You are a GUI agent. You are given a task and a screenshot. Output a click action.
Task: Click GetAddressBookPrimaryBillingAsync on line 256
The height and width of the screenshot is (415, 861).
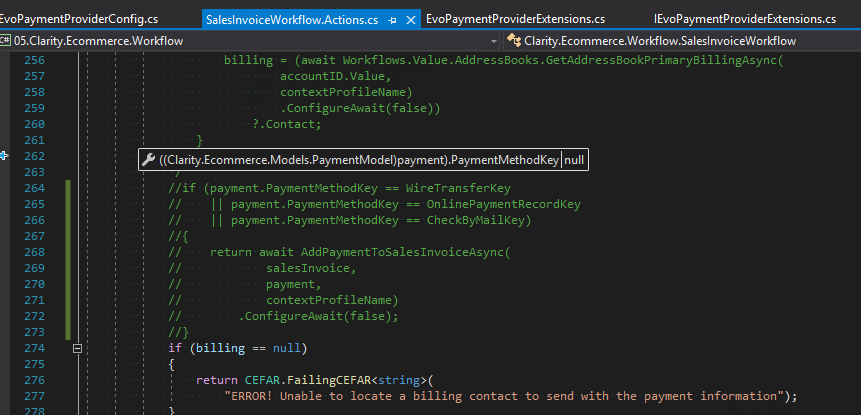(662, 60)
